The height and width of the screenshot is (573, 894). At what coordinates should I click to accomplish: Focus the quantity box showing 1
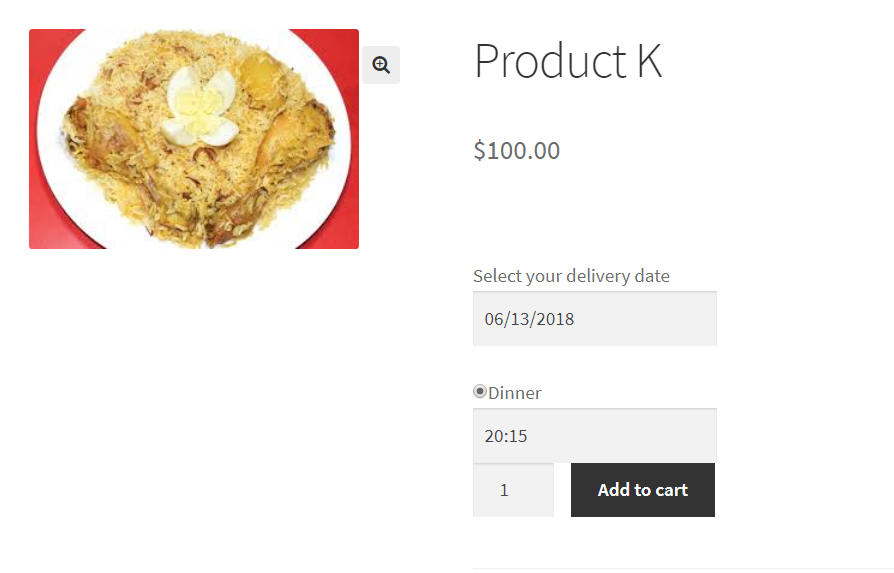tap(513, 490)
